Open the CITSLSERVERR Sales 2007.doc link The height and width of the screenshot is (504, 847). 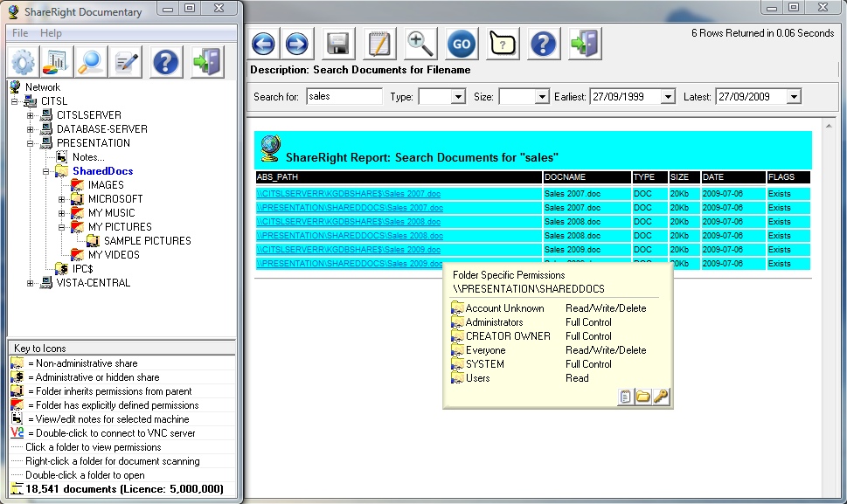click(349, 194)
